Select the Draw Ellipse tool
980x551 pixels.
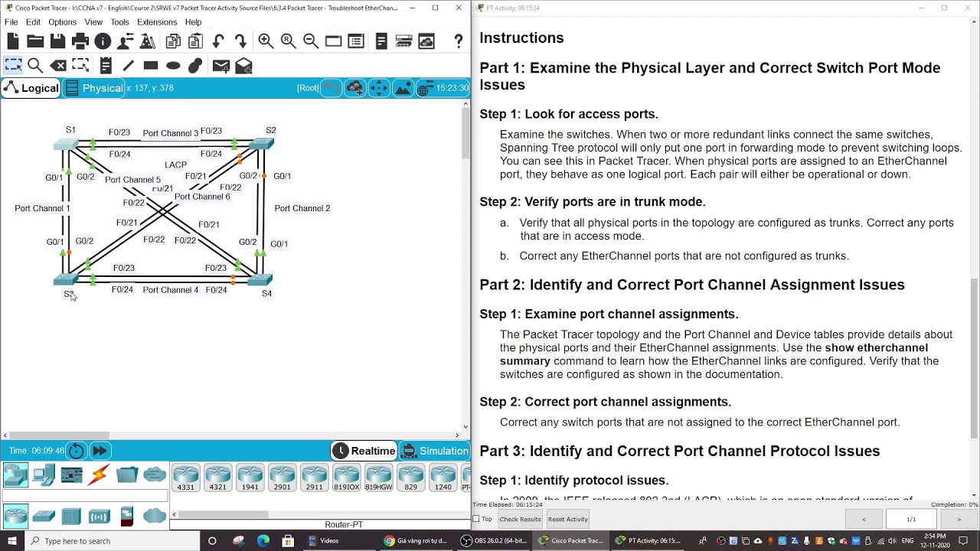coord(173,66)
